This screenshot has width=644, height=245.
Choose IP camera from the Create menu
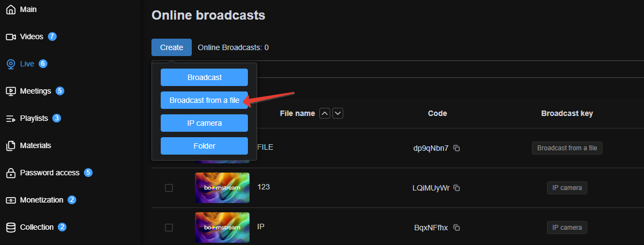pyautogui.click(x=204, y=123)
